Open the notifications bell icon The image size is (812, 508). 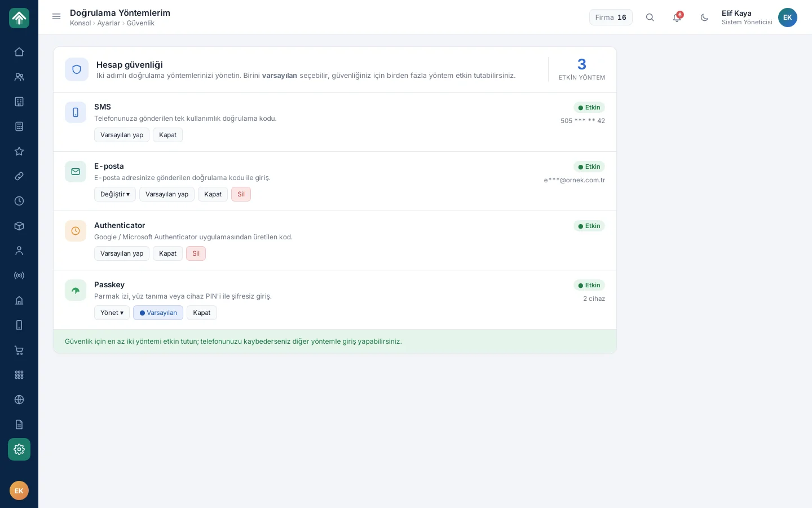click(x=677, y=17)
